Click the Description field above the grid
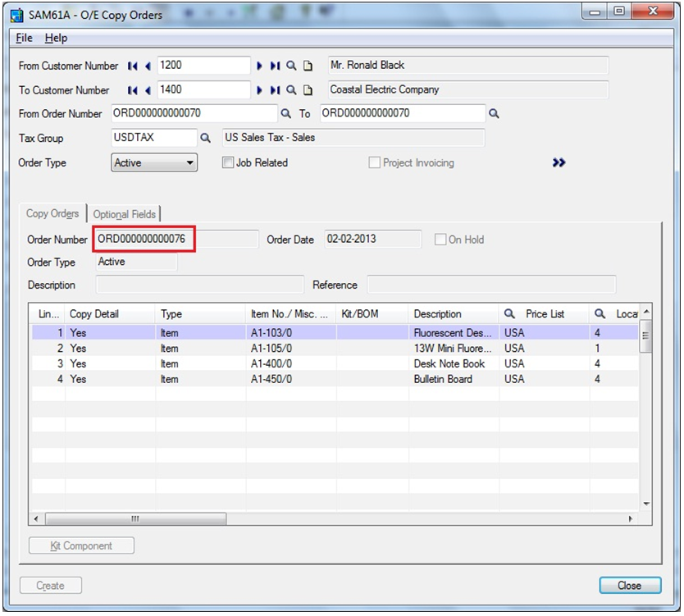 coord(200,285)
